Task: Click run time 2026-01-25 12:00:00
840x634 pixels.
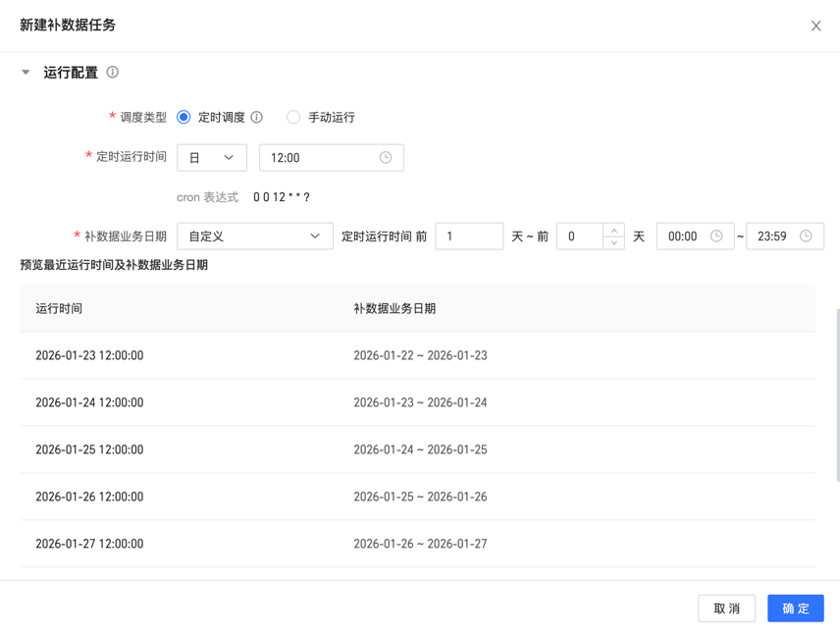Action: click(89, 449)
